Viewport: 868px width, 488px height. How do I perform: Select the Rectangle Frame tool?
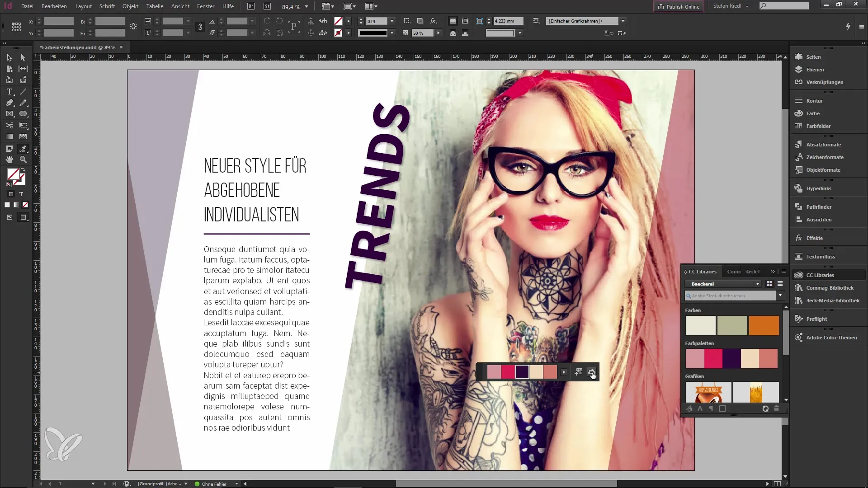[9, 114]
